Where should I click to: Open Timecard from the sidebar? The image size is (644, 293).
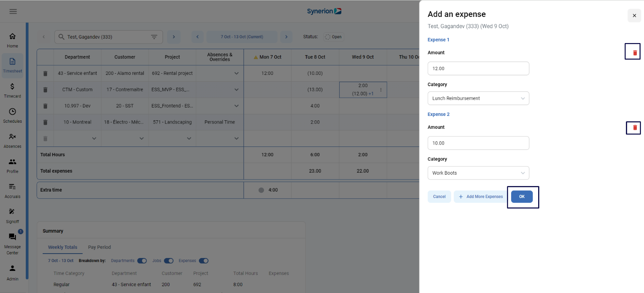point(12,91)
